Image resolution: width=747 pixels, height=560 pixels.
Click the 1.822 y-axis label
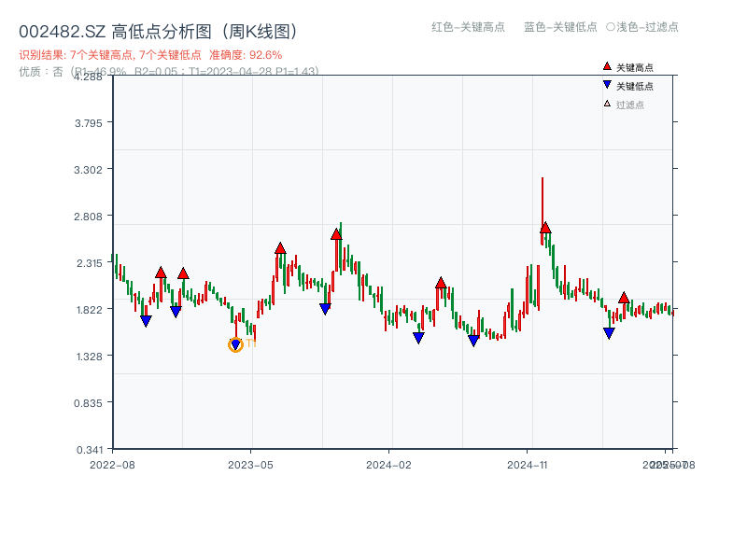click(89, 310)
